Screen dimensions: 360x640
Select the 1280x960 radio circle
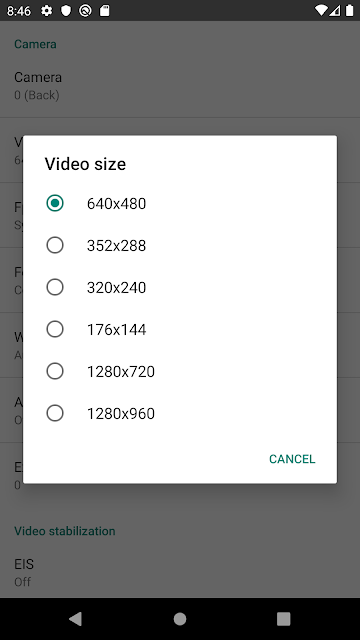pos(55,413)
